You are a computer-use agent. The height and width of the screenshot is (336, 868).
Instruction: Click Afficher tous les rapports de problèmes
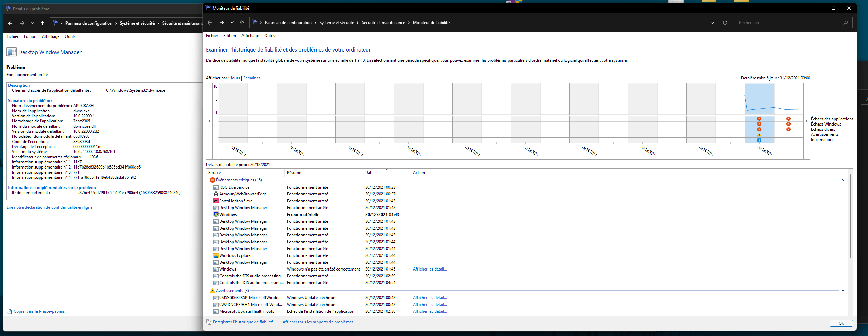318,322
